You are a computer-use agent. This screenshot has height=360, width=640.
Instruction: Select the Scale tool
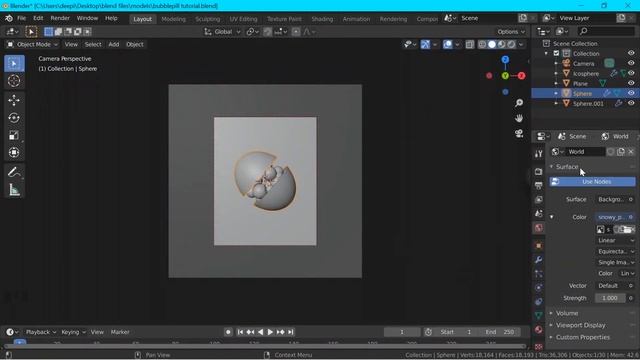[14, 135]
